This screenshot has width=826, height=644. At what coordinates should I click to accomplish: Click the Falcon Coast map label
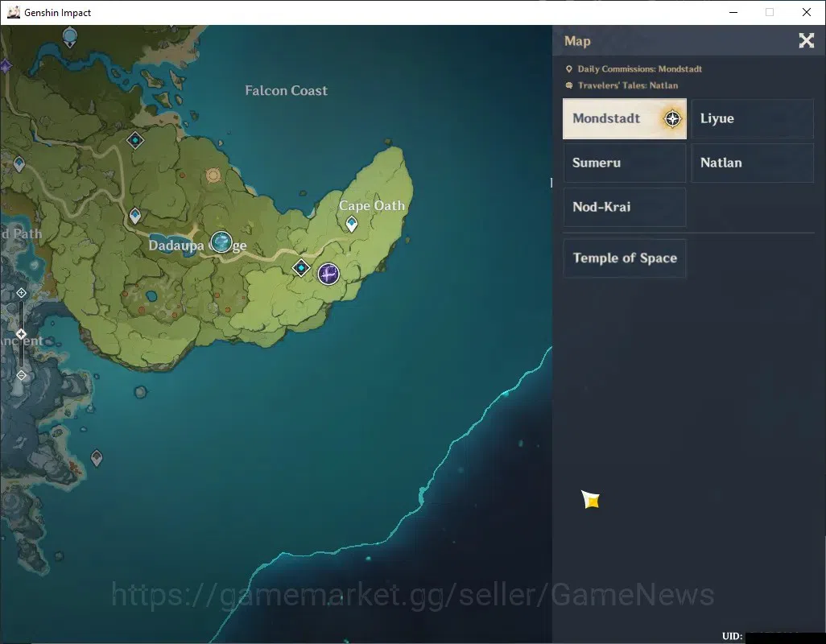pos(286,91)
